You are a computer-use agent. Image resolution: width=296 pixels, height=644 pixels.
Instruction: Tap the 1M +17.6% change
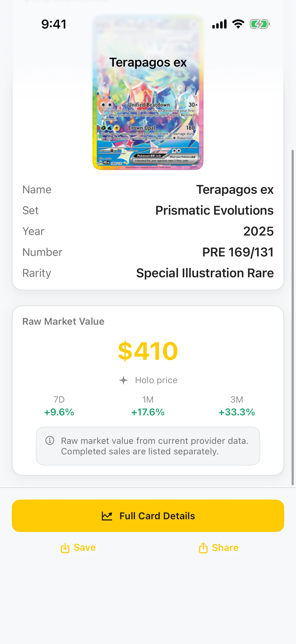click(x=148, y=406)
